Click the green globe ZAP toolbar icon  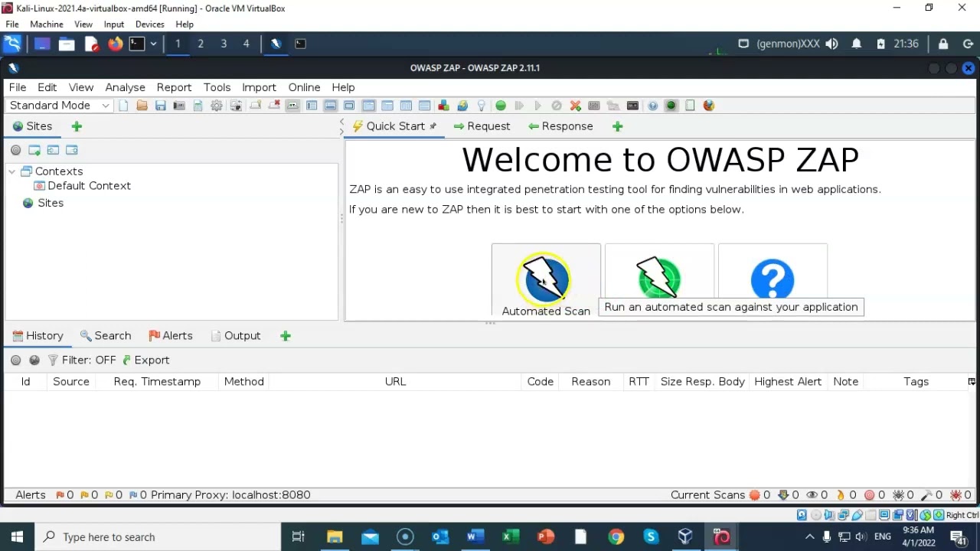(671, 106)
